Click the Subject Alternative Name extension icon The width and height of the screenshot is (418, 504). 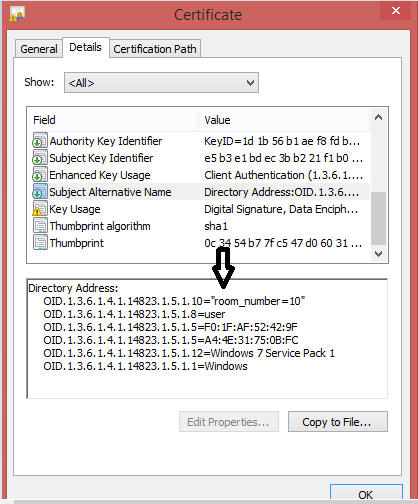point(40,192)
